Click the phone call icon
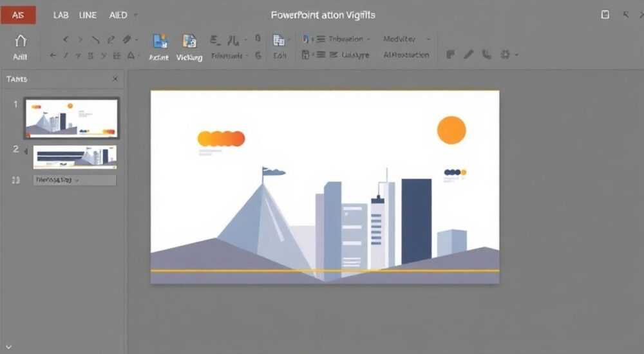The height and width of the screenshot is (354, 644). [487, 54]
